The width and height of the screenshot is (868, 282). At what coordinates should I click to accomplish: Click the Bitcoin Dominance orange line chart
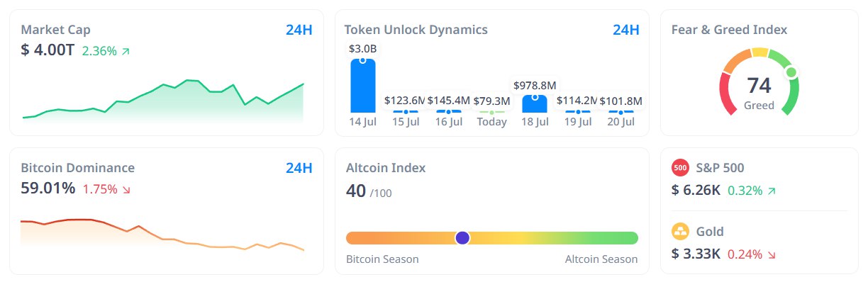(162, 234)
